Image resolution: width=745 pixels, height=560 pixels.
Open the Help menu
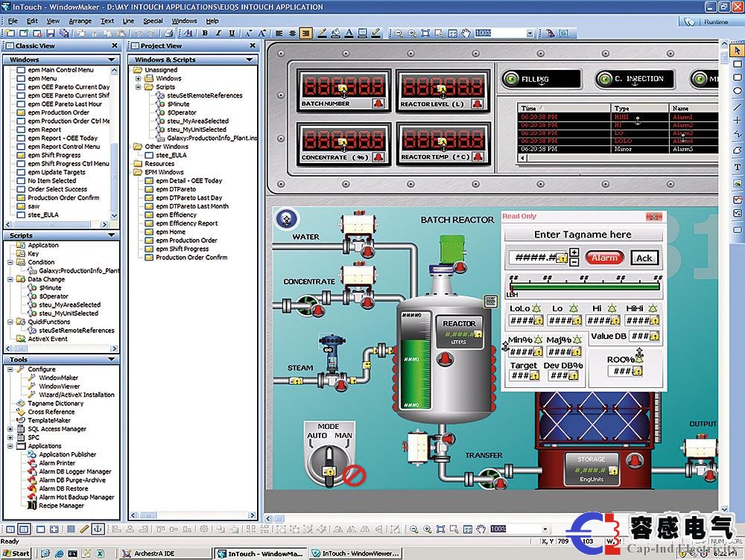point(212,21)
